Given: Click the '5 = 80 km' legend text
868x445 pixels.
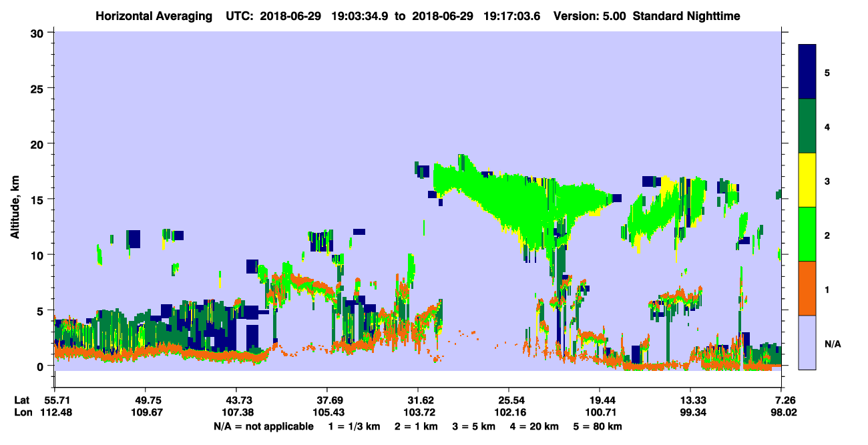Looking at the screenshot, I should (597, 426).
